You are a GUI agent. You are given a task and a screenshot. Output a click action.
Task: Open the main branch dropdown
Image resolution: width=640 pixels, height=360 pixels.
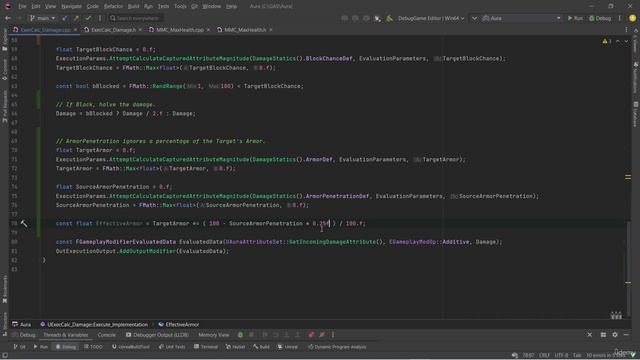[x=42, y=18]
